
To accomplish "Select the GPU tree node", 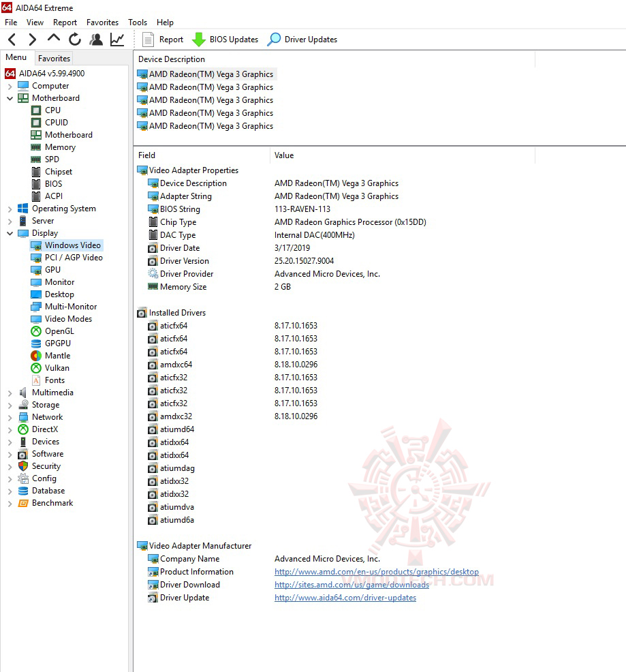I will click(x=46, y=270).
